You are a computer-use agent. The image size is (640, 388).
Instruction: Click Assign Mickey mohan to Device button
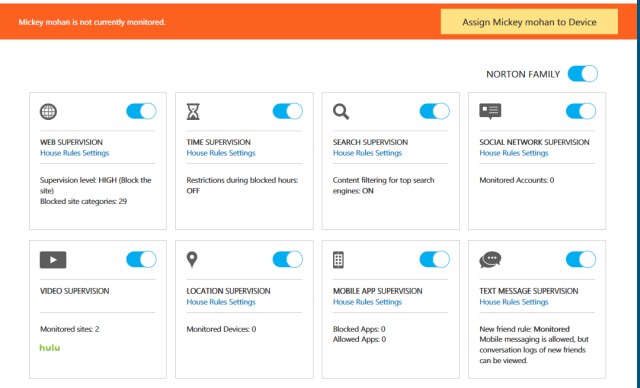point(529,22)
